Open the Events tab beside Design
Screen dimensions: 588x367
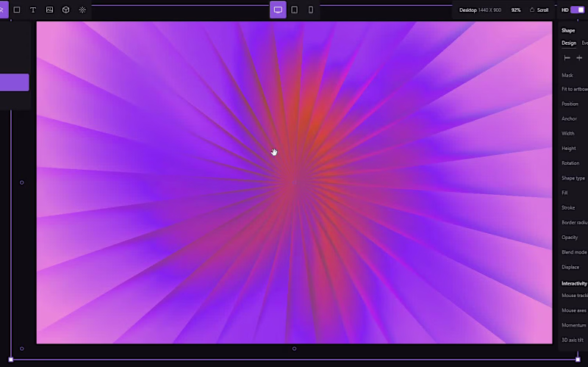click(584, 43)
